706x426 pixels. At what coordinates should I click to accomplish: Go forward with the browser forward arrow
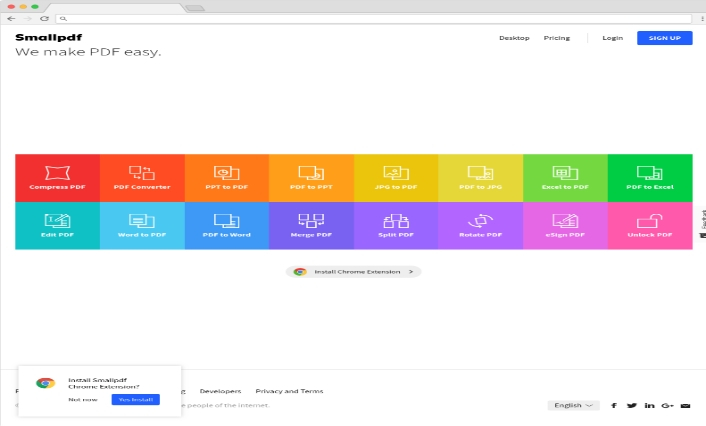[x=27, y=18]
